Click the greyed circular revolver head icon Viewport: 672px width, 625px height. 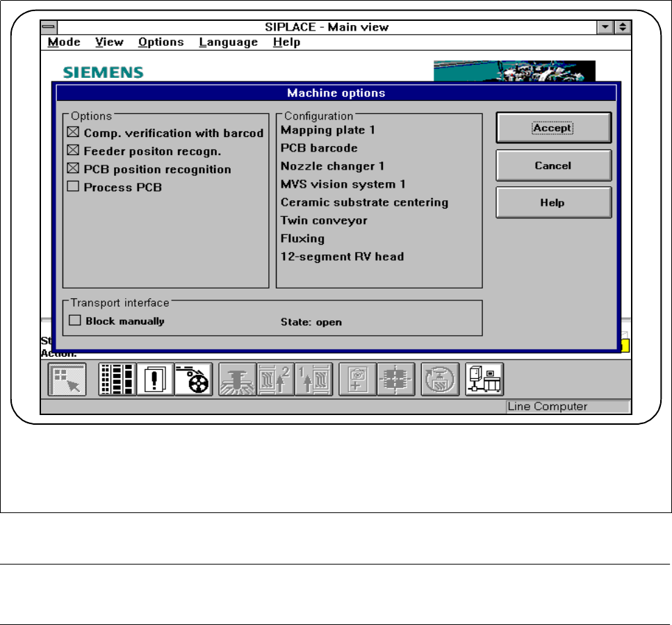pyautogui.click(x=440, y=380)
